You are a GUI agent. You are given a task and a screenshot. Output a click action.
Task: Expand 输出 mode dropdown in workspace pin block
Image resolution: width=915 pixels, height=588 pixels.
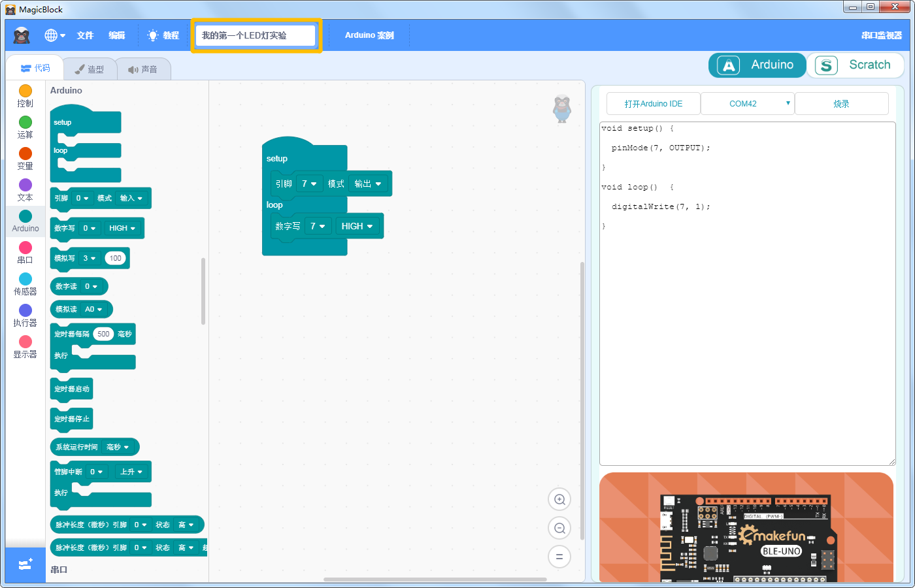coord(368,184)
